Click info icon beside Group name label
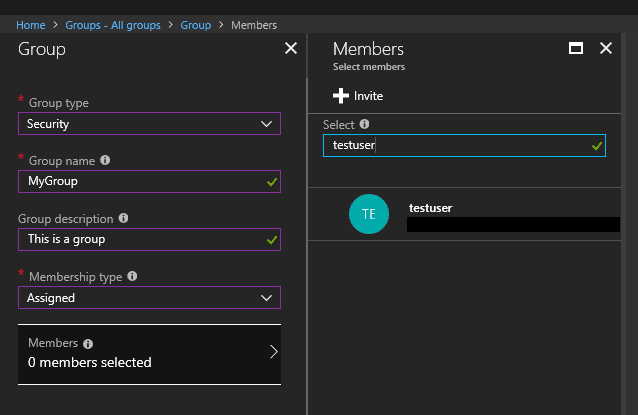The image size is (638, 415). (106, 160)
